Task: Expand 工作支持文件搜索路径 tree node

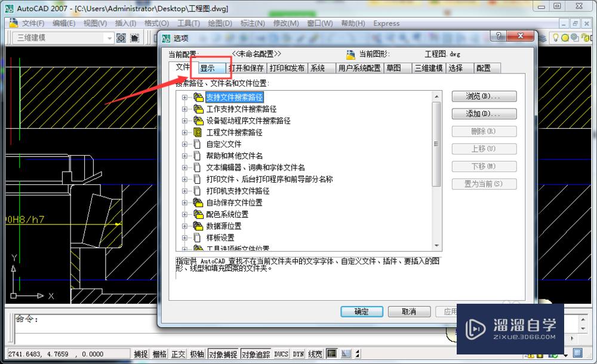Action: [184, 109]
